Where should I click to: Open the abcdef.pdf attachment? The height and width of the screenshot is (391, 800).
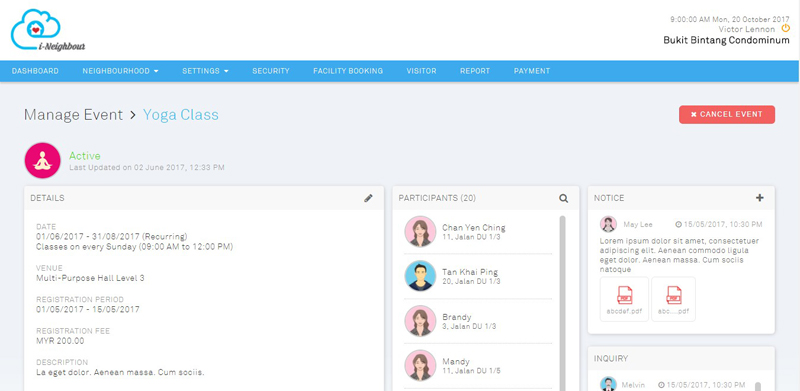[x=624, y=299]
